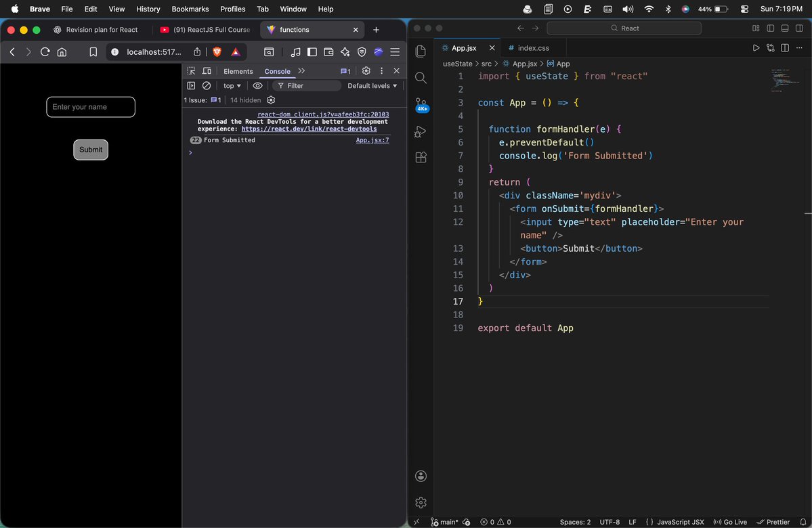The image size is (812, 528).
Task: Open the App.jsx:7 source link
Action: click(x=372, y=140)
